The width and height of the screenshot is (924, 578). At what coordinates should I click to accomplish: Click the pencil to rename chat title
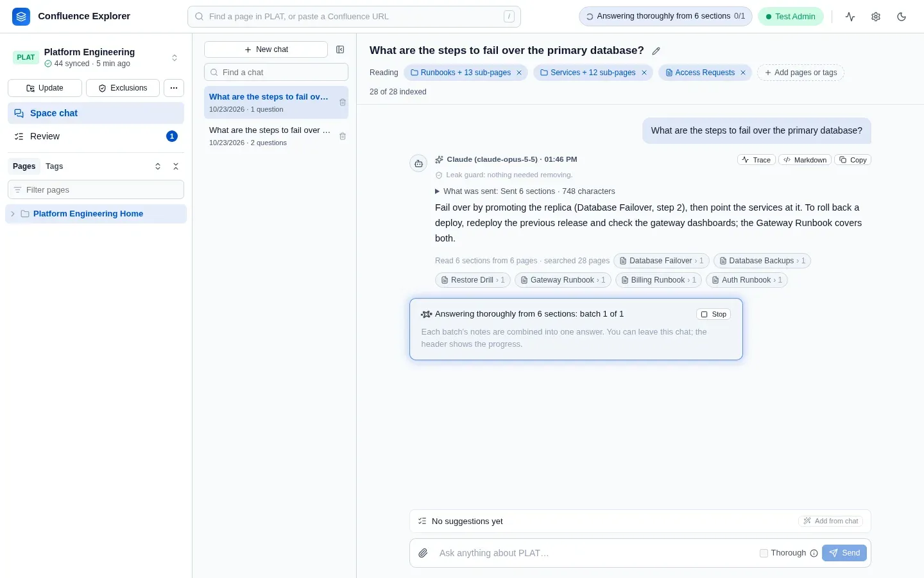coord(656,51)
